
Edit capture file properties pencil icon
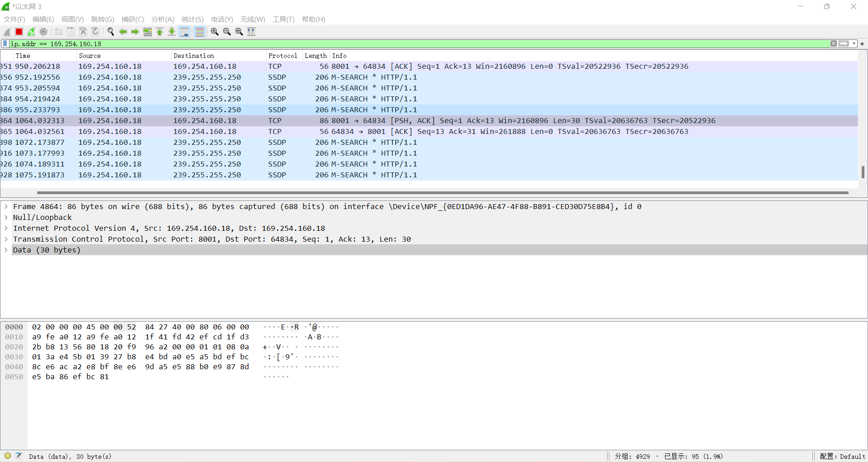pyautogui.click(x=19, y=456)
